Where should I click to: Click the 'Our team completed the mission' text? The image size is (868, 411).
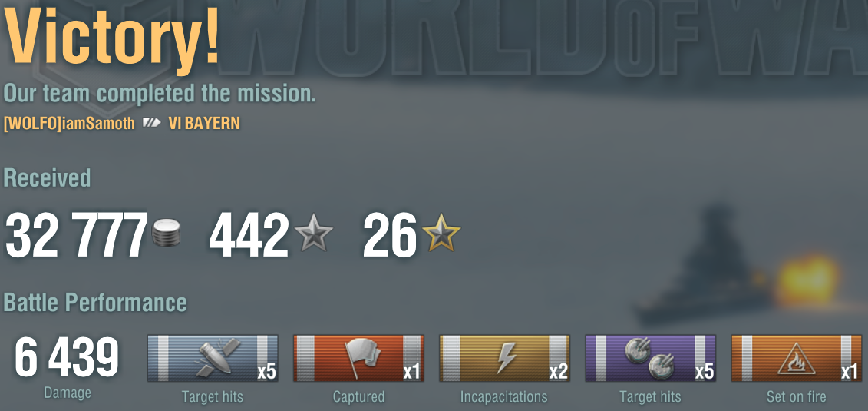[x=160, y=93]
